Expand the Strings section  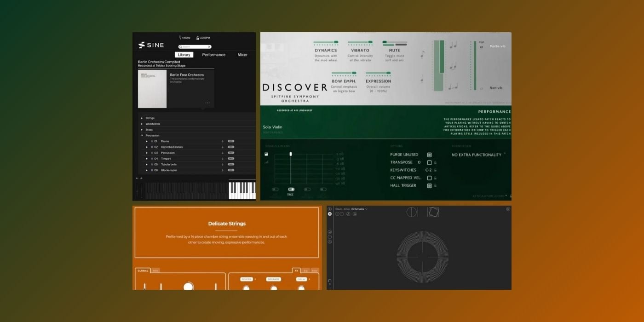click(x=142, y=118)
